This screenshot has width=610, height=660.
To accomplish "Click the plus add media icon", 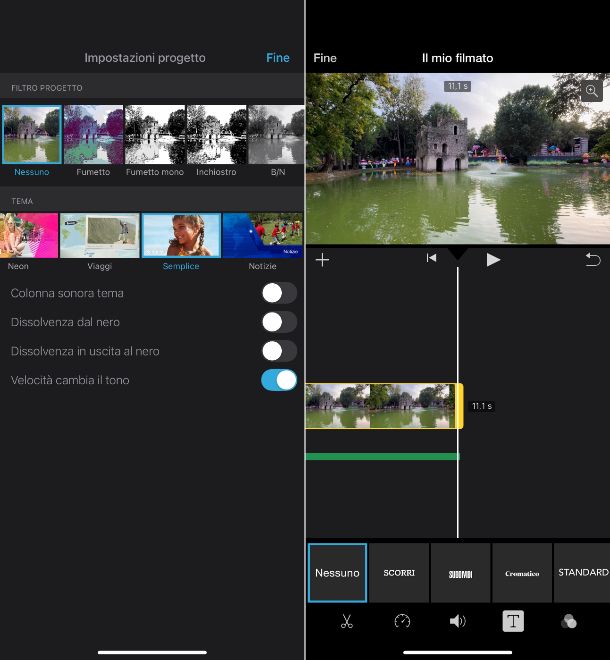I will 322,260.
